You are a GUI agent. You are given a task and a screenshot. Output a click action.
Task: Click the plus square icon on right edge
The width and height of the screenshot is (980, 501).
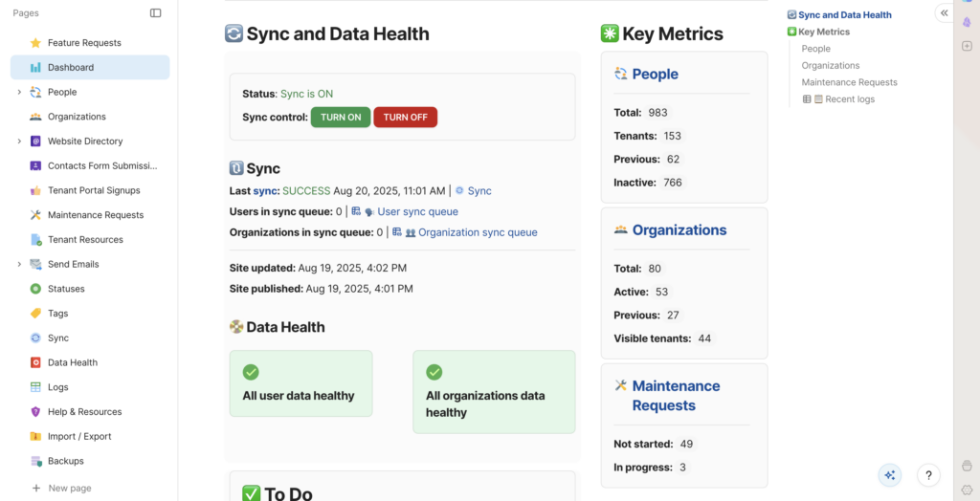click(x=967, y=46)
